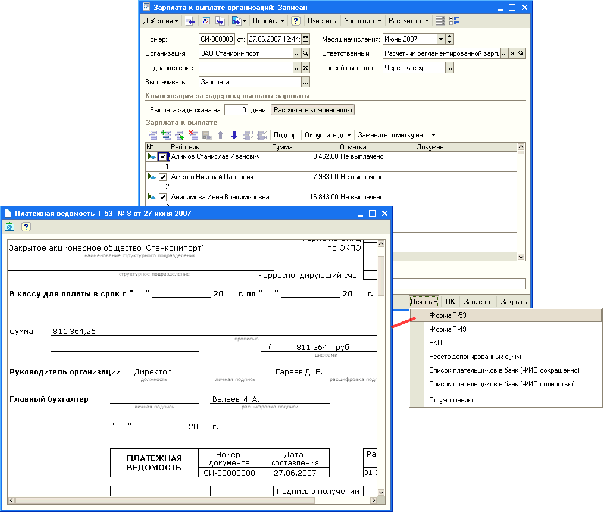Expand the Месяц начисления dropdown showing Июнь 2007
This screenshot has height=513, width=604.
(441, 39)
